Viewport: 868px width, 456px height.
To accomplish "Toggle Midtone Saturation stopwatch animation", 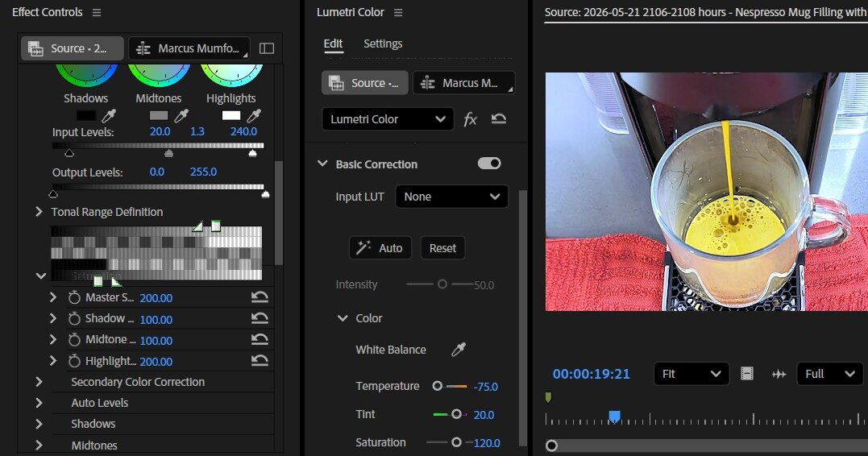I will coord(74,340).
